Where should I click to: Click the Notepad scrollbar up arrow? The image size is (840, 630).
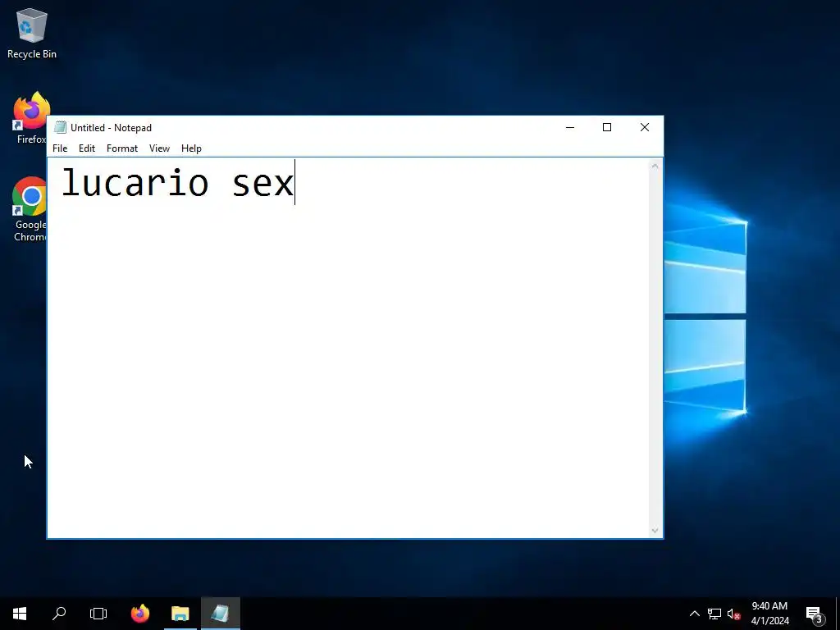(x=655, y=166)
